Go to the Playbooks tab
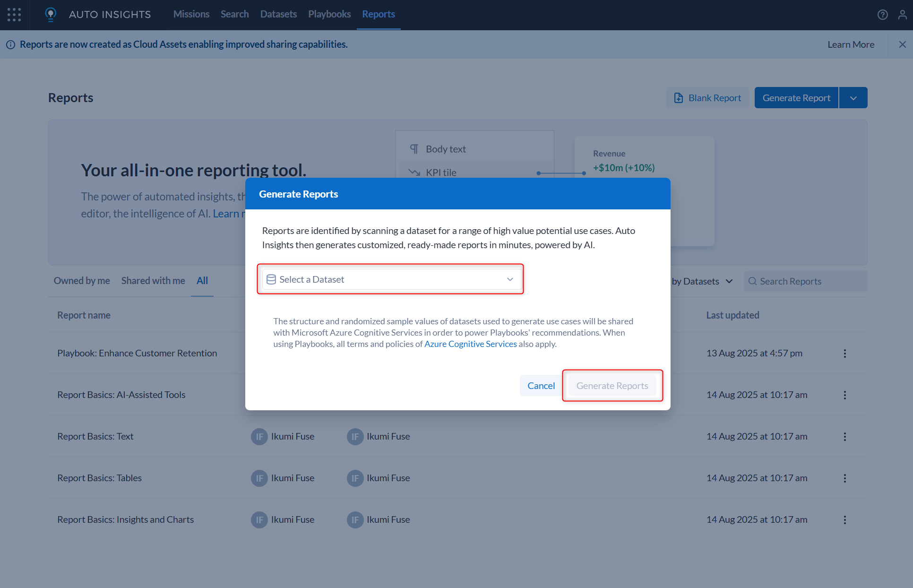The image size is (913, 588). tap(329, 14)
